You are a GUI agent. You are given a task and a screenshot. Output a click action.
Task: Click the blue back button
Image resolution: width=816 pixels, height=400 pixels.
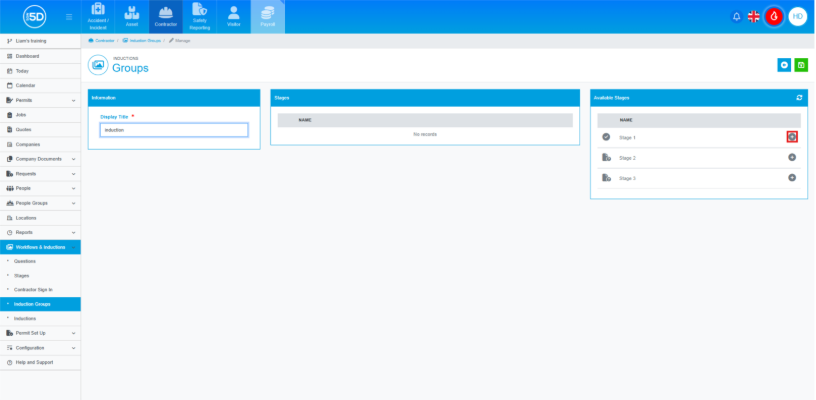(x=784, y=65)
